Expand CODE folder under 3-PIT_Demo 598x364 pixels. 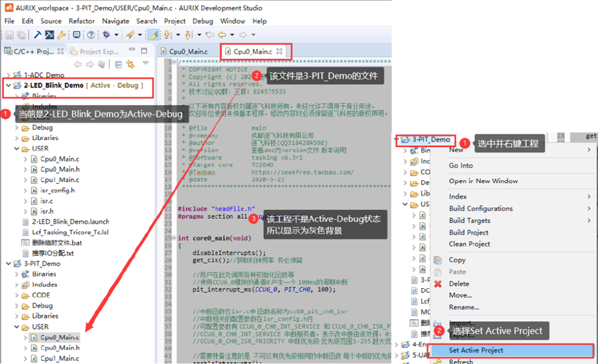point(17,296)
